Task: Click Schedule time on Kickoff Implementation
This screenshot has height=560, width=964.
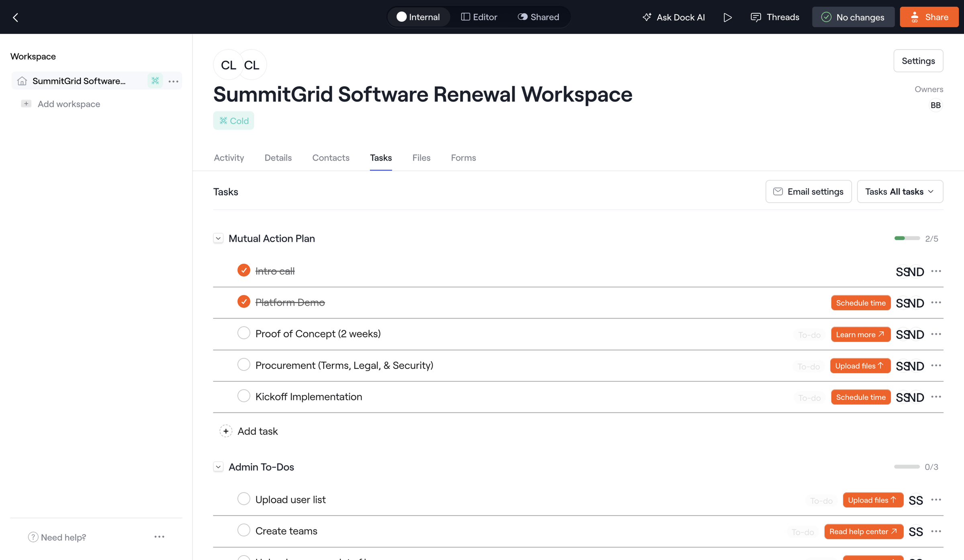Action: point(861,397)
